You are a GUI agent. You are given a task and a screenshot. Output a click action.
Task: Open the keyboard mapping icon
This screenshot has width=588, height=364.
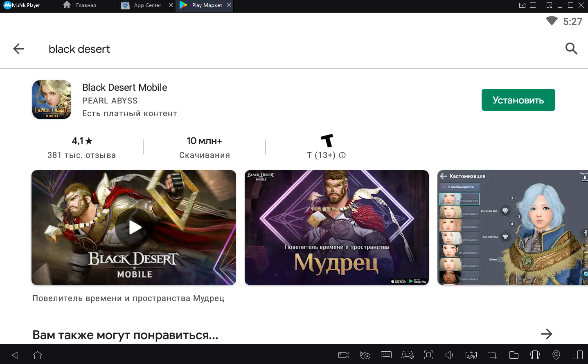click(386, 355)
